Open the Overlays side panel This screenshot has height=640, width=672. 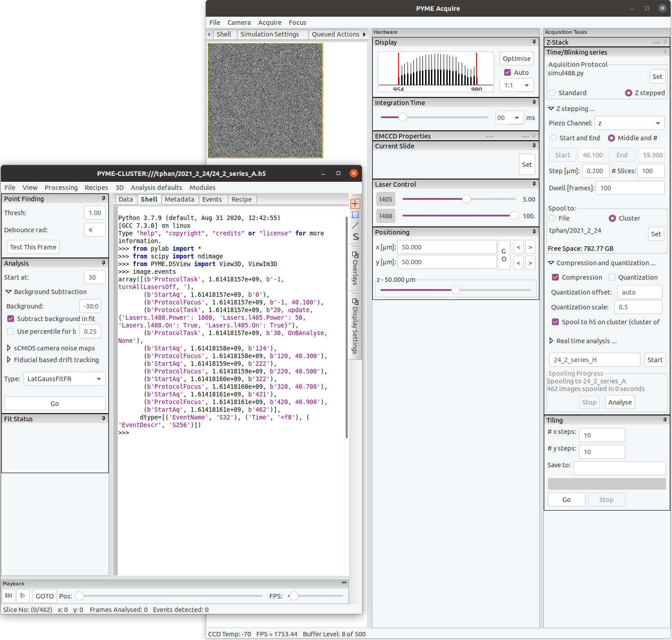coord(355,271)
